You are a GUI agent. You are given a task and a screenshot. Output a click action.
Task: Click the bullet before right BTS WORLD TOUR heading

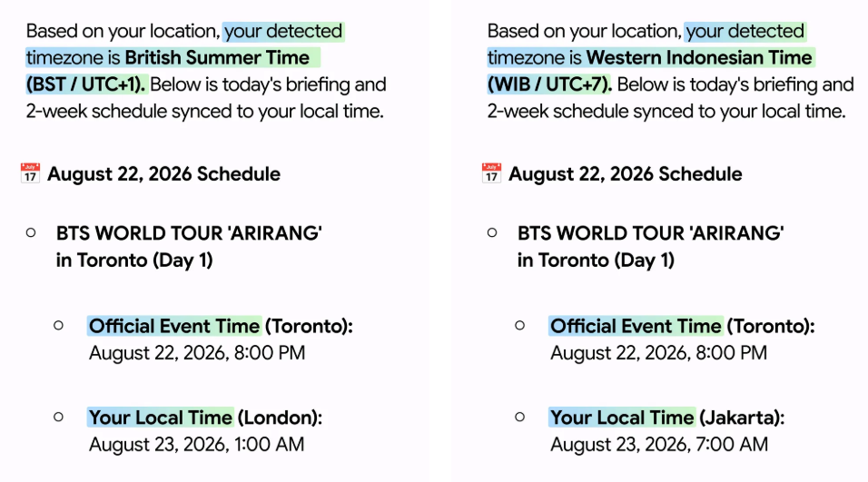(492, 233)
